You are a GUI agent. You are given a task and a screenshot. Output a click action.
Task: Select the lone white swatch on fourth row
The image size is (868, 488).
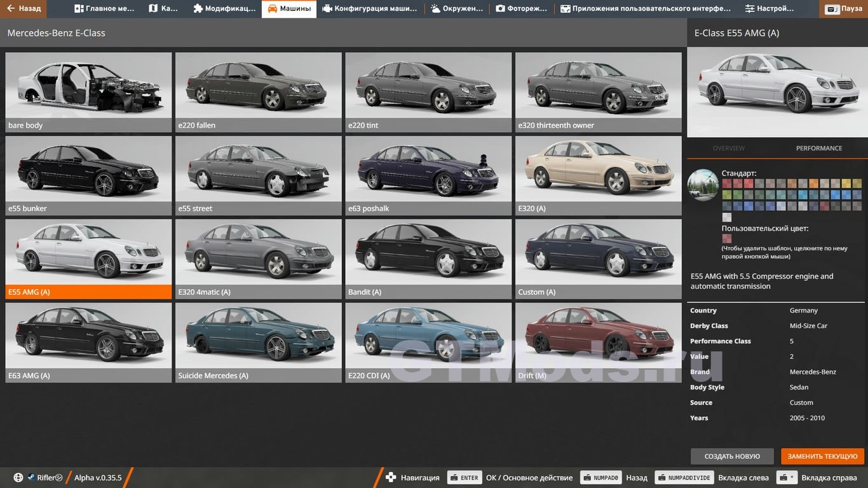point(727,217)
